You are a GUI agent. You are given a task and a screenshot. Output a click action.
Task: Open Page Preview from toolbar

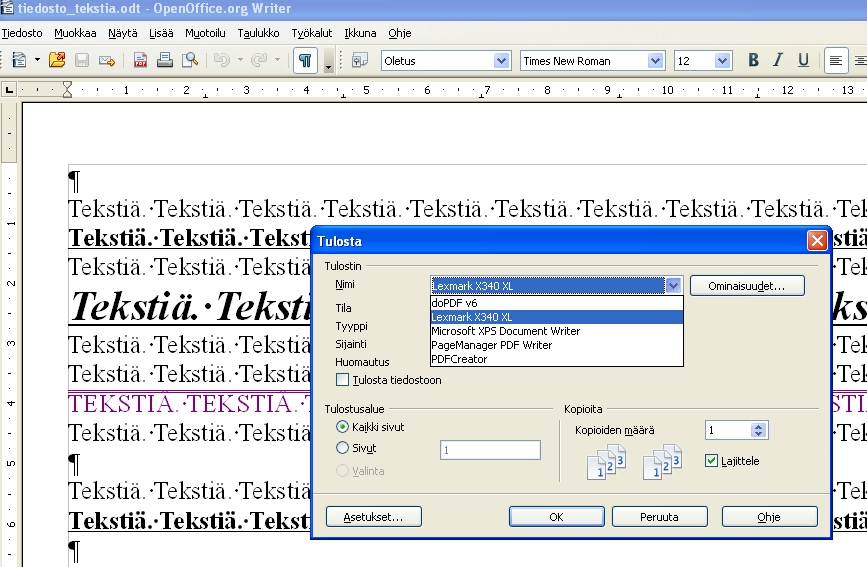coord(190,60)
